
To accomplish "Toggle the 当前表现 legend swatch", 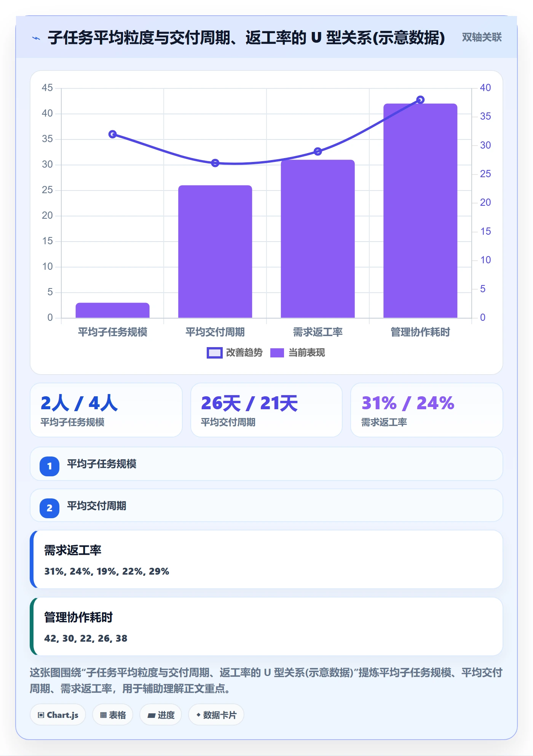I will pyautogui.click(x=277, y=353).
